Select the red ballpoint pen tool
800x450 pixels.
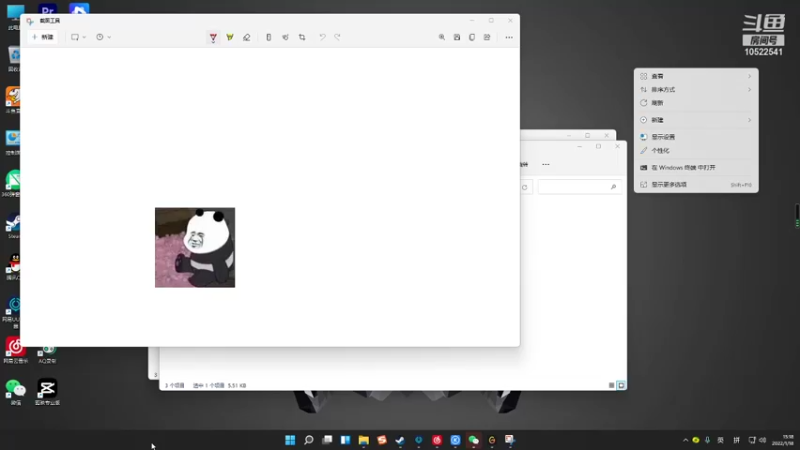pos(213,37)
